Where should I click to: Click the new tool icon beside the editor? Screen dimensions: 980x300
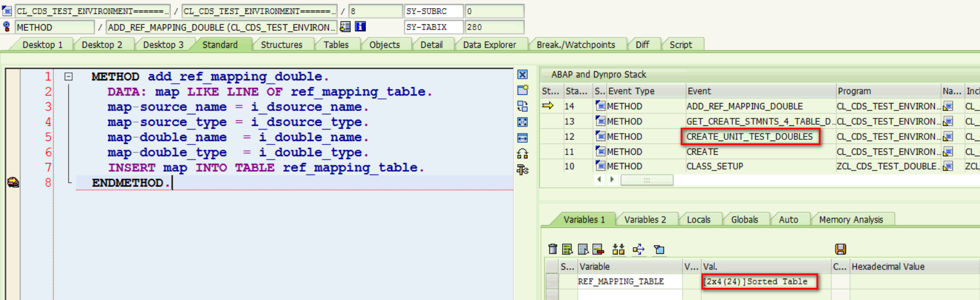522,90
